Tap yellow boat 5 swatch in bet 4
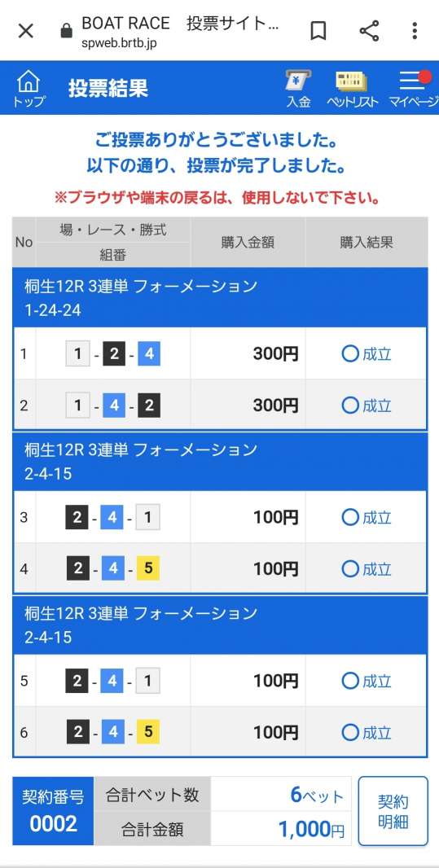This screenshot has width=439, height=868. click(147, 568)
